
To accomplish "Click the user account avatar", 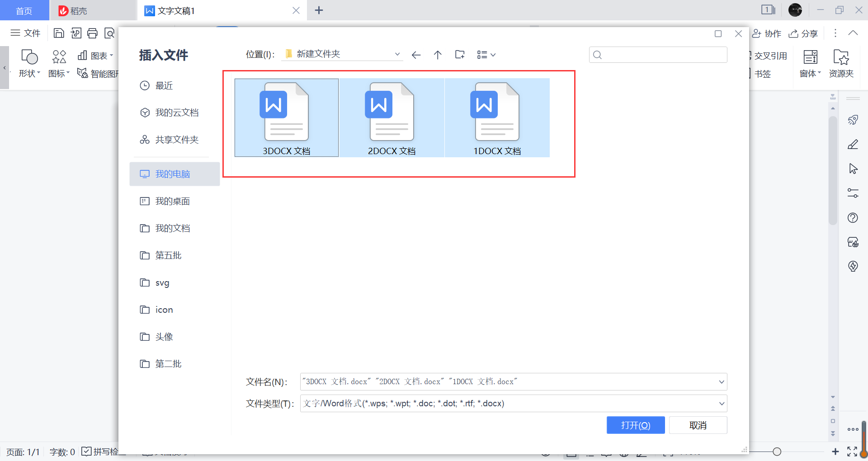I will click(x=795, y=10).
